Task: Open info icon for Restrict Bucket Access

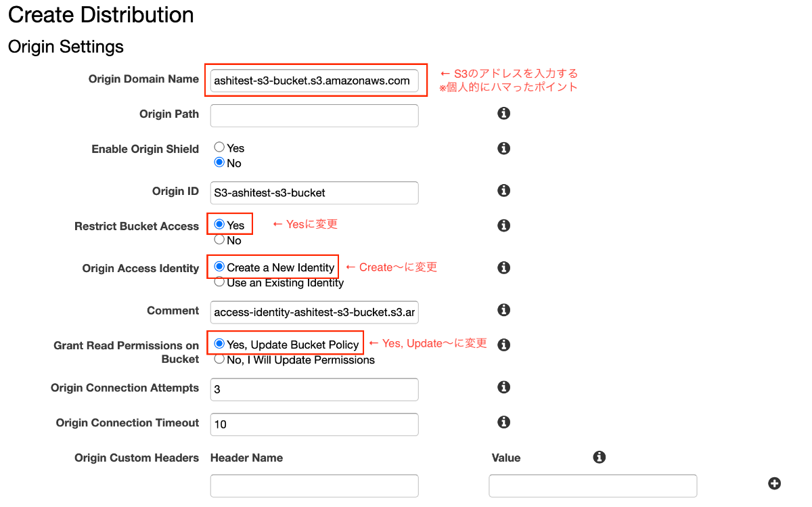Action: pos(503,225)
